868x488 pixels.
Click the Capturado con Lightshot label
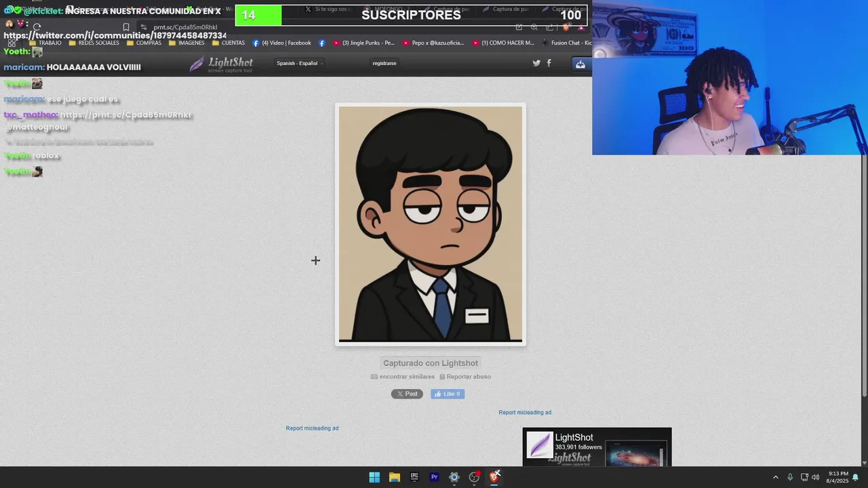(x=431, y=363)
